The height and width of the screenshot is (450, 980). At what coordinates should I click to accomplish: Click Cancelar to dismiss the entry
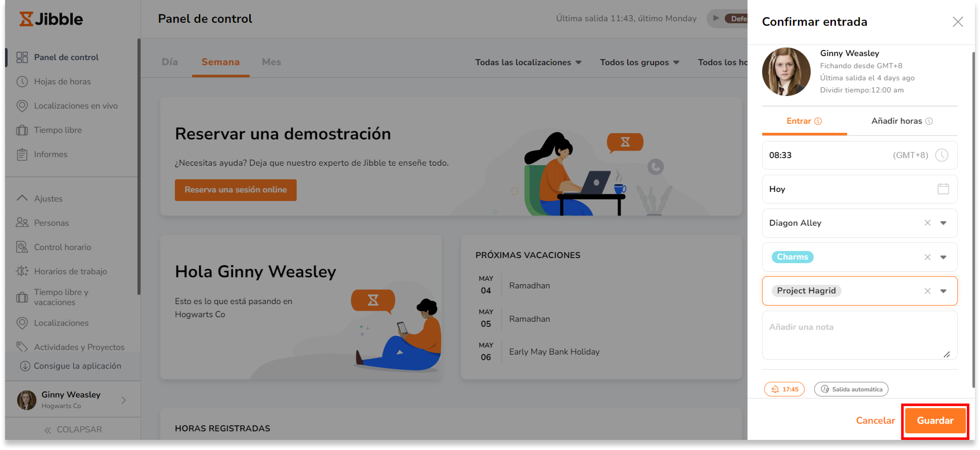pos(875,420)
